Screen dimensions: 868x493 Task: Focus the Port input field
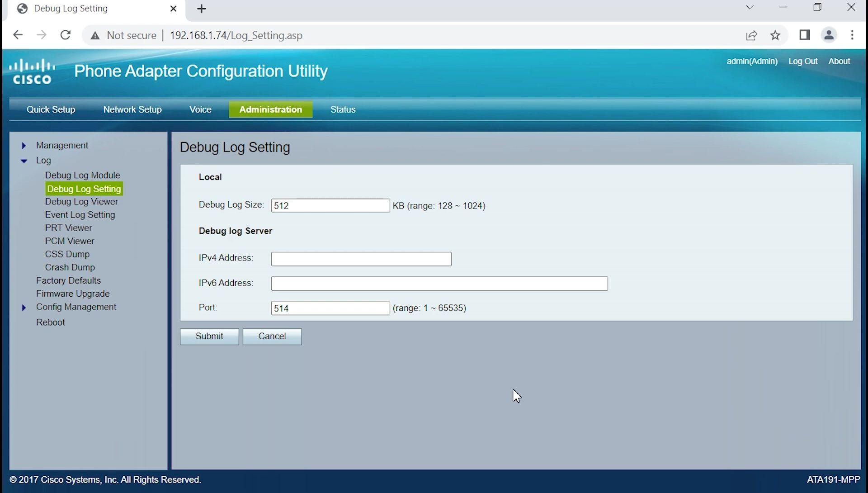point(330,308)
